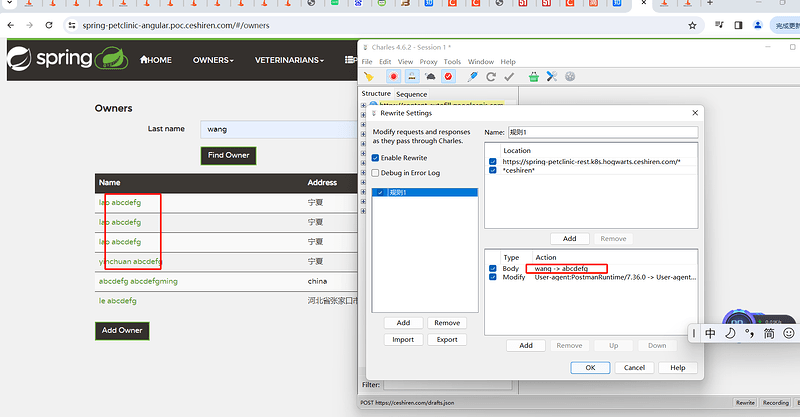Toggle the checkbox of the Body rule

(493, 268)
